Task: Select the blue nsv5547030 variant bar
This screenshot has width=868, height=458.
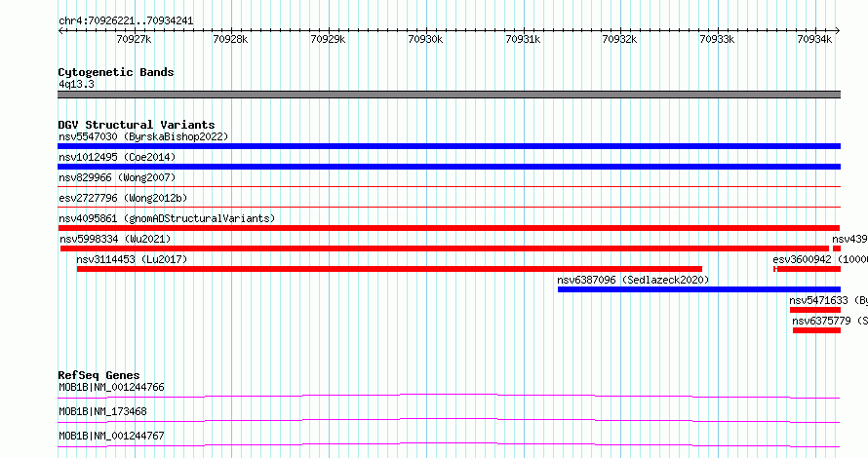Action: coord(449,146)
